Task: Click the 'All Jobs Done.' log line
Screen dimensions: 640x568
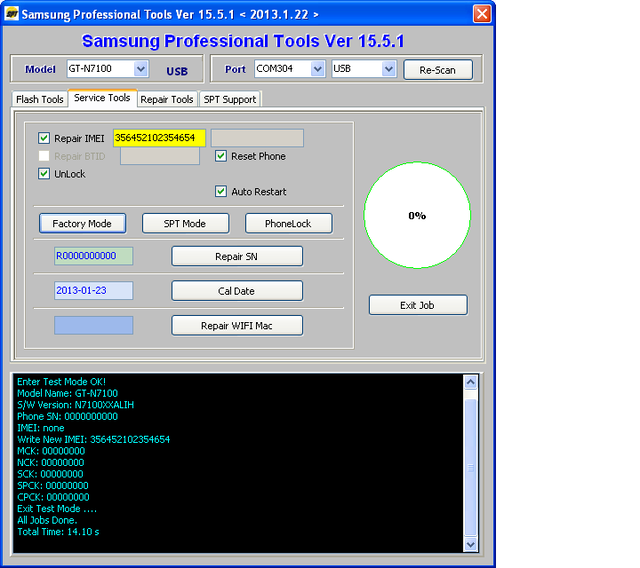Action: coord(47,520)
